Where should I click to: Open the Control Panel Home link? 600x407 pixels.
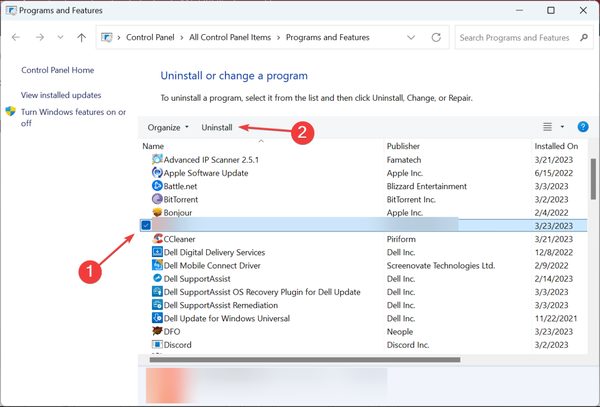pos(57,70)
